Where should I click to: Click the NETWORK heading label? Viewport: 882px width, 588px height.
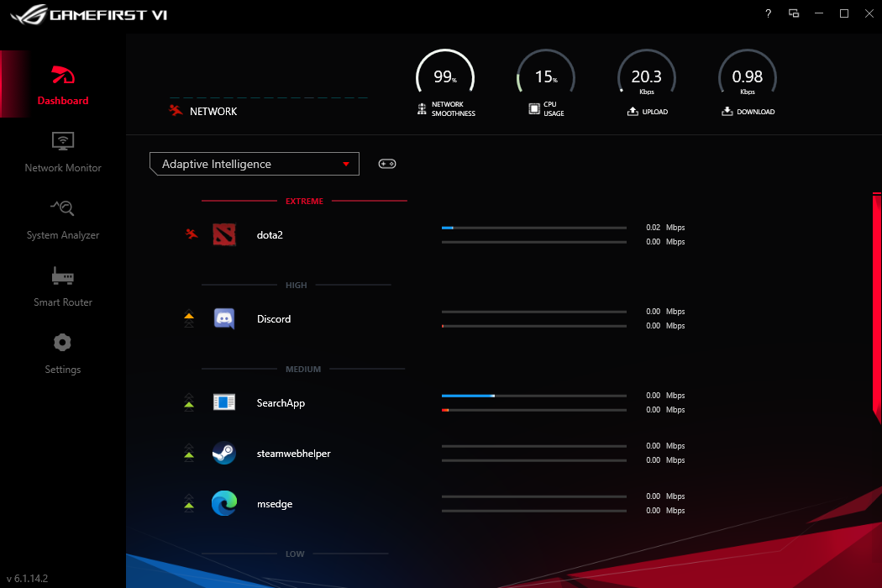pos(213,112)
